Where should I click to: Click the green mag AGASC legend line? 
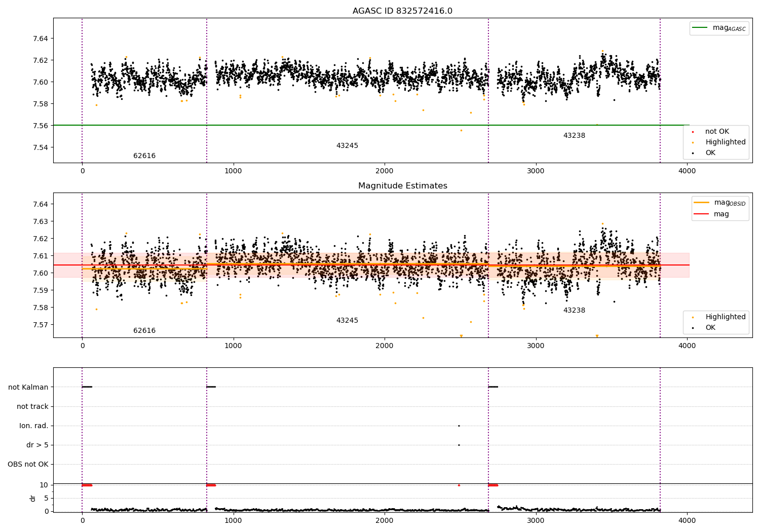click(700, 28)
